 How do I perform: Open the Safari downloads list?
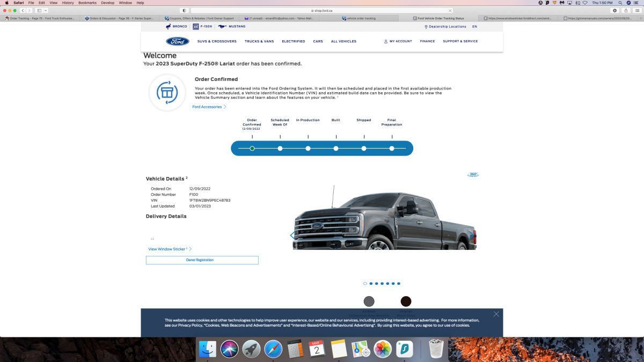(x=615, y=10)
